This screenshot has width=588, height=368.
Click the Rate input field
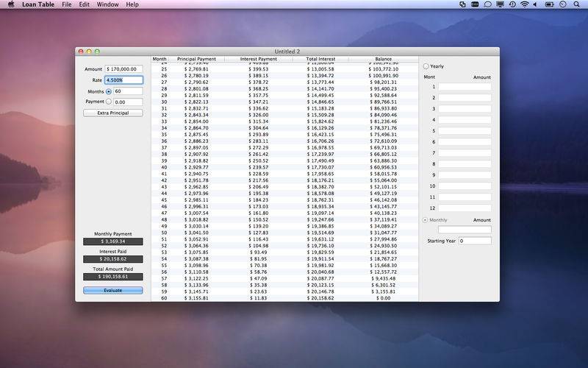coord(123,80)
